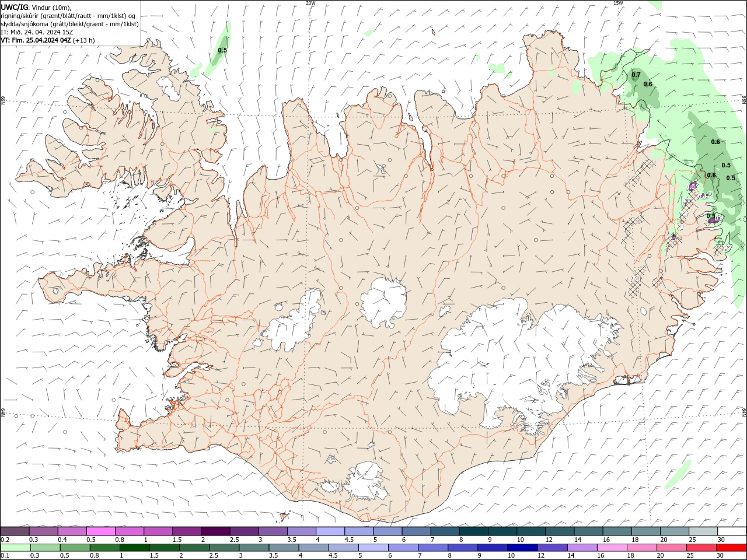Click the 'VT: Fim. 25.04.2024 04Z (+13 h)' line
Viewport: 747px width, 560px height.
click(48, 40)
